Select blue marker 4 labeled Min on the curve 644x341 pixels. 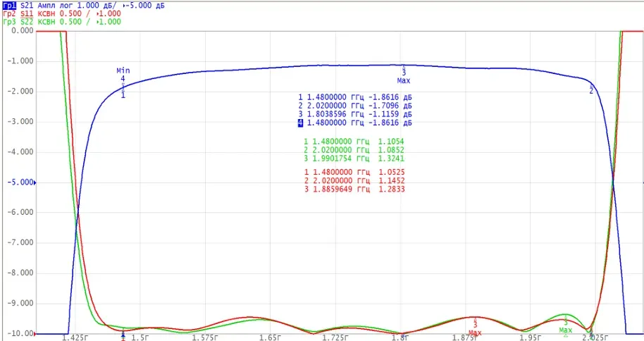pyautogui.click(x=123, y=78)
